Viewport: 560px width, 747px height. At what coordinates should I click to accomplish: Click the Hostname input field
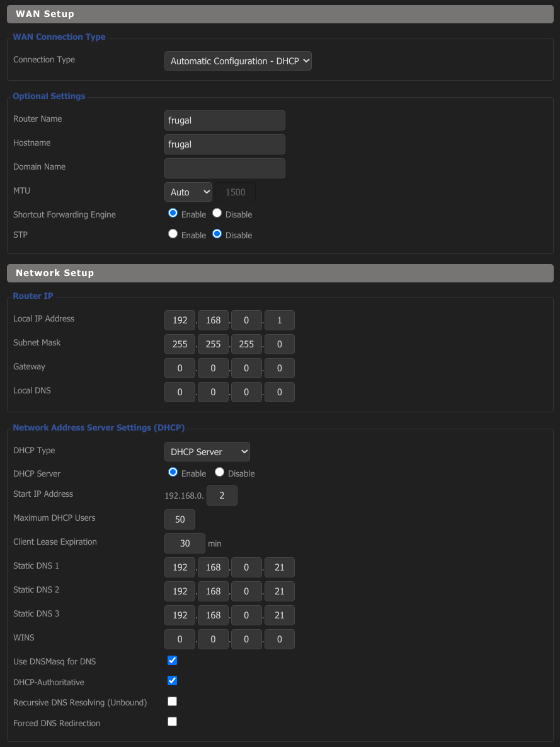pos(224,144)
